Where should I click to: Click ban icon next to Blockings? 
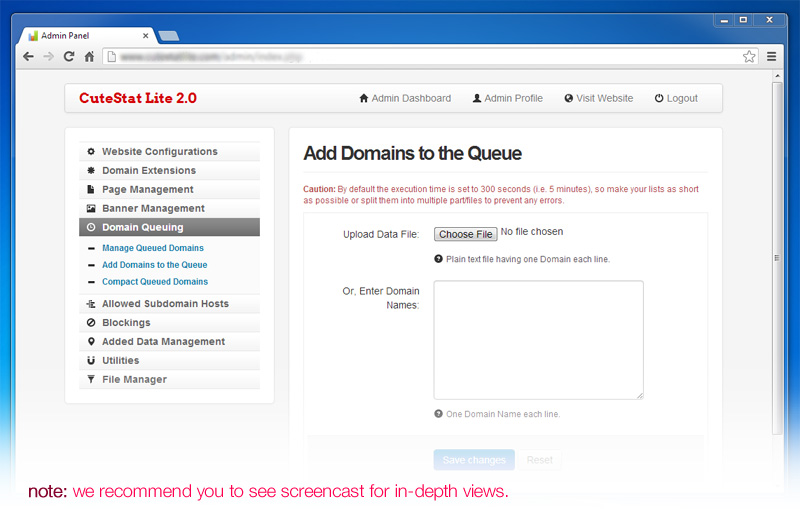(91, 322)
